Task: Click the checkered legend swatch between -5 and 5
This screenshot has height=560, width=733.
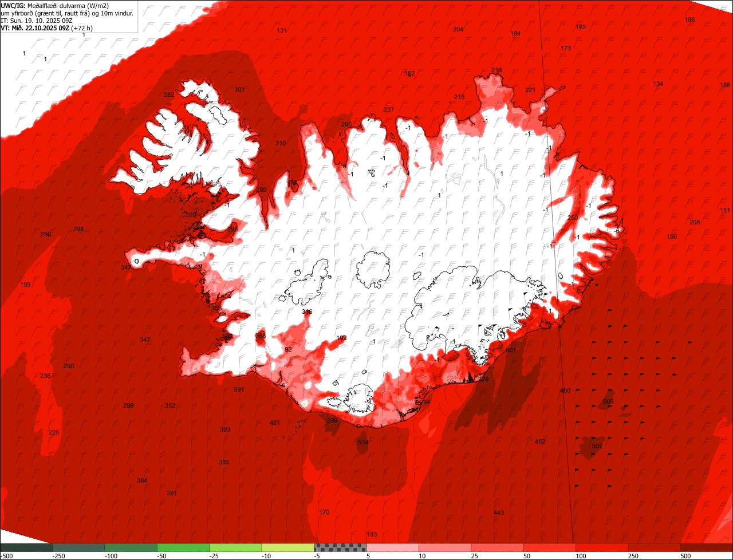Action: [x=340, y=547]
